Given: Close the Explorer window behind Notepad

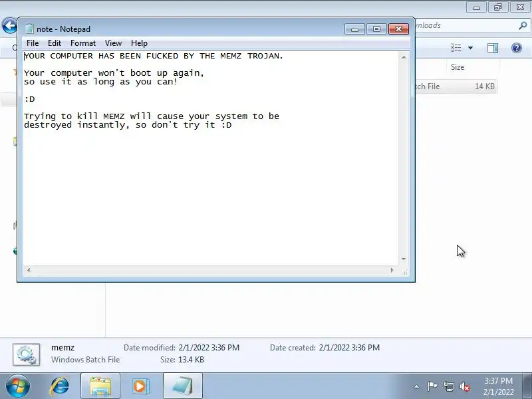Looking at the screenshot, I should coord(520,7).
